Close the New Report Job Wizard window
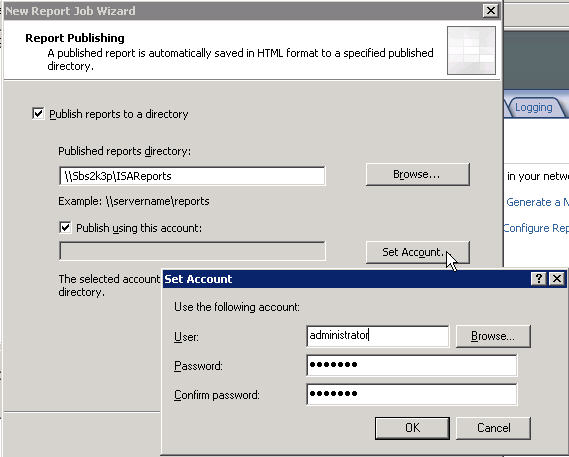Image resolution: width=569 pixels, height=457 pixels. 491,11
